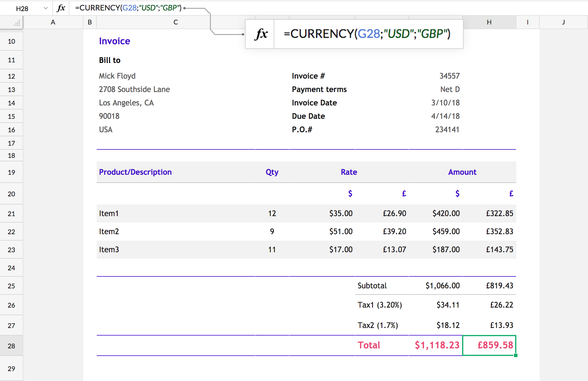Select row 28 header
The width and height of the screenshot is (588, 381).
11,346
